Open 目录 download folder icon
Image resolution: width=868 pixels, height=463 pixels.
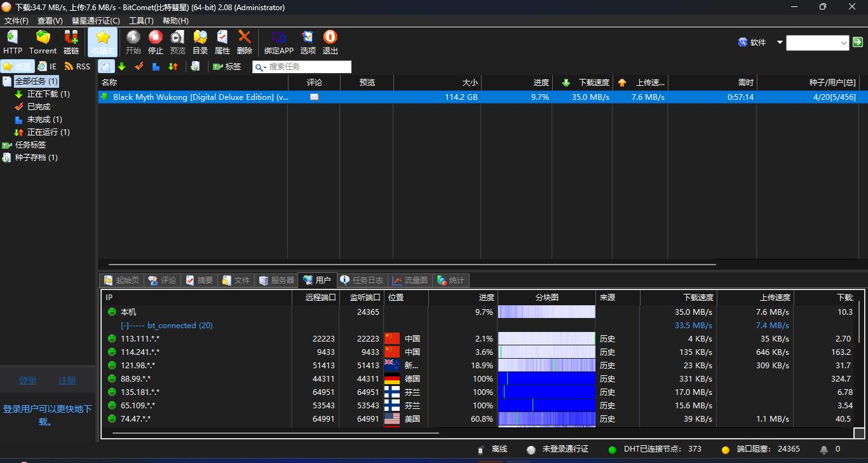(x=200, y=42)
